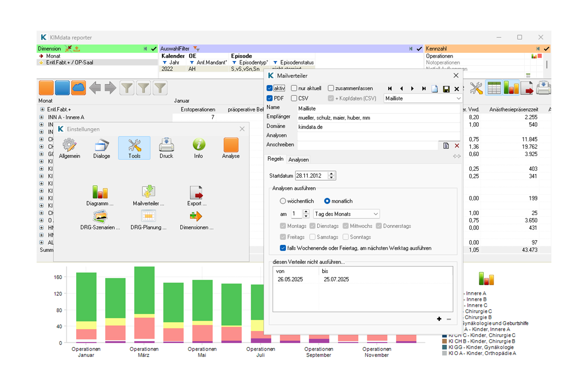The image size is (588, 392).
Task: Toggle the 'nur aktuell' checkbox
Action: pos(294,88)
